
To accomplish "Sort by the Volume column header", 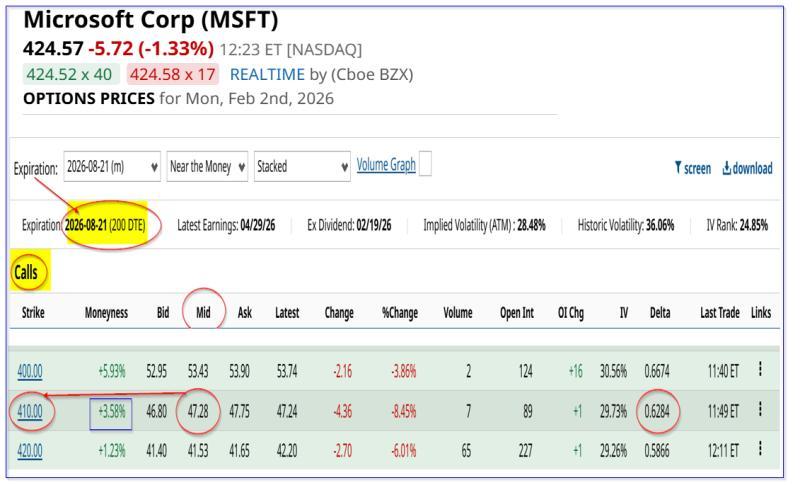I will point(458,313).
